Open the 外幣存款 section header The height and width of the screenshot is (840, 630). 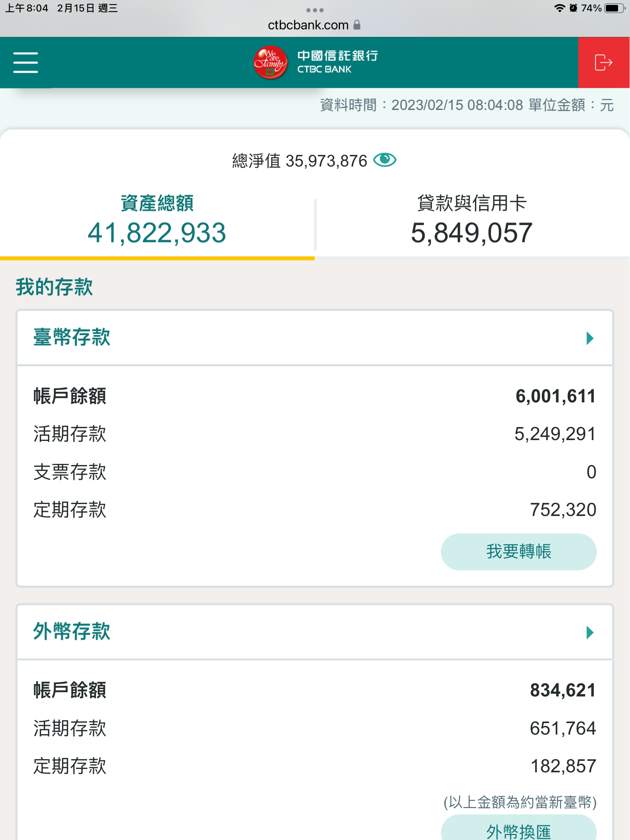pos(72,631)
